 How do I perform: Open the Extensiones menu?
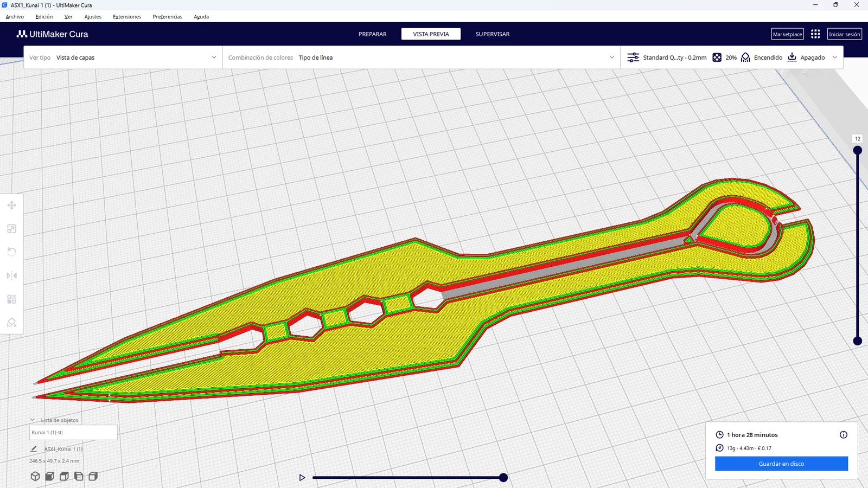pos(127,17)
